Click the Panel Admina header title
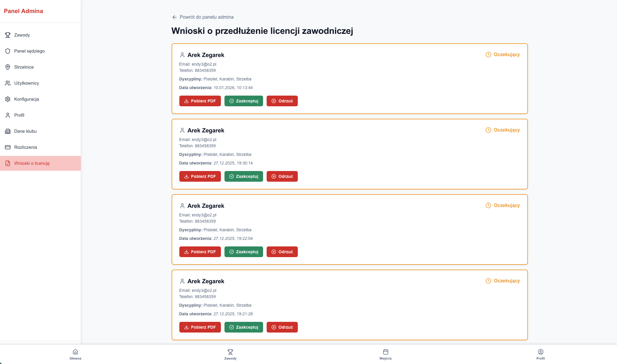617x364 pixels. pos(23,11)
